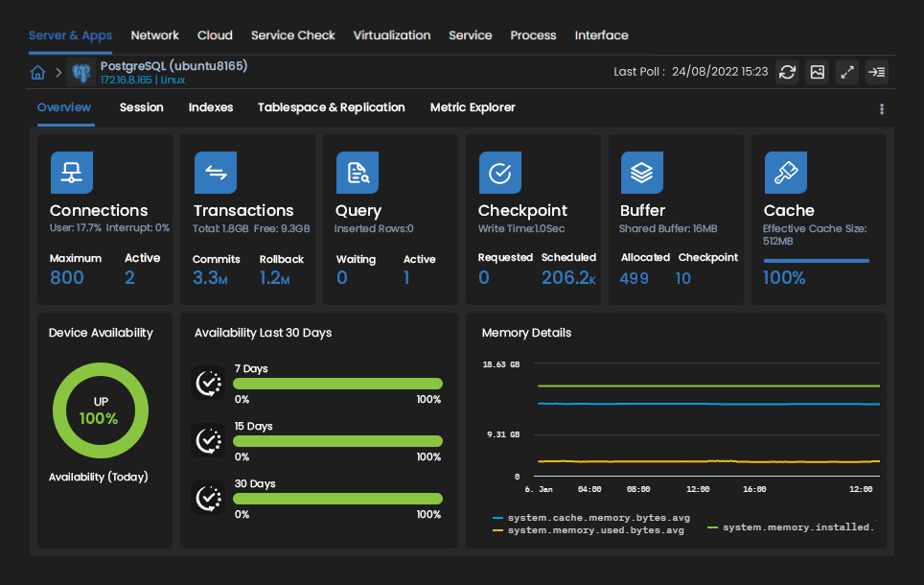Select the Buffer layers icon

coord(641,173)
